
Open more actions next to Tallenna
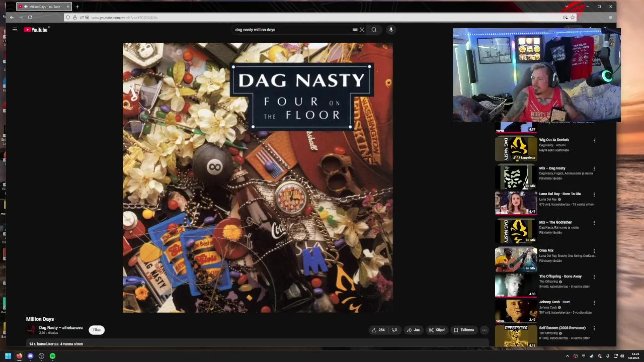485,330
